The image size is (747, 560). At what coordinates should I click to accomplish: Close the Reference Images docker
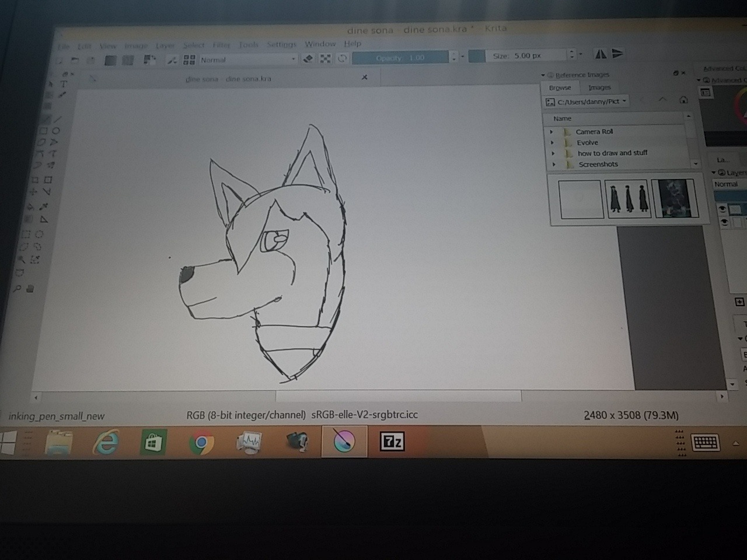pyautogui.click(x=683, y=73)
